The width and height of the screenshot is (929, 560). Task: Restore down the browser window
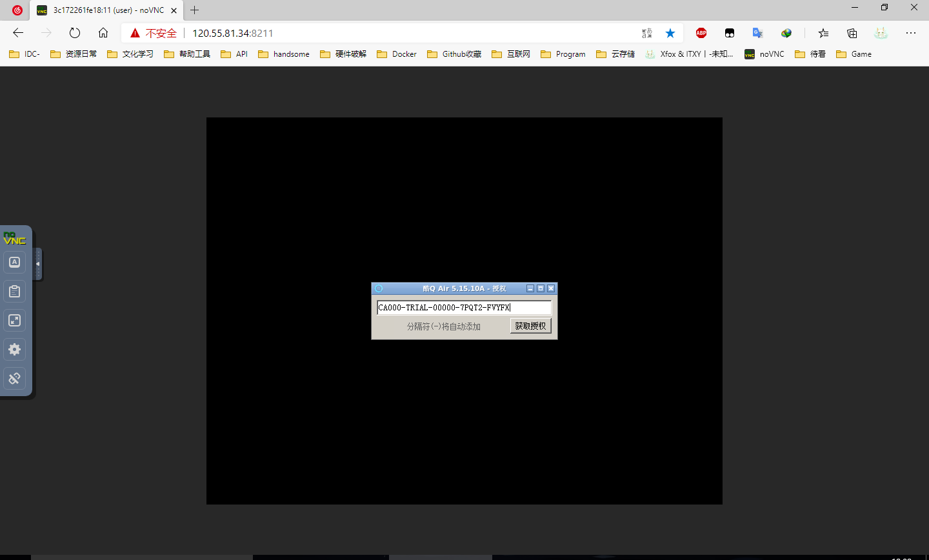(x=884, y=8)
